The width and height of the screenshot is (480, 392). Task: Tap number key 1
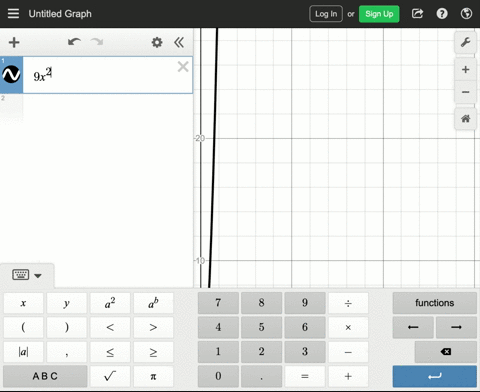click(218, 352)
